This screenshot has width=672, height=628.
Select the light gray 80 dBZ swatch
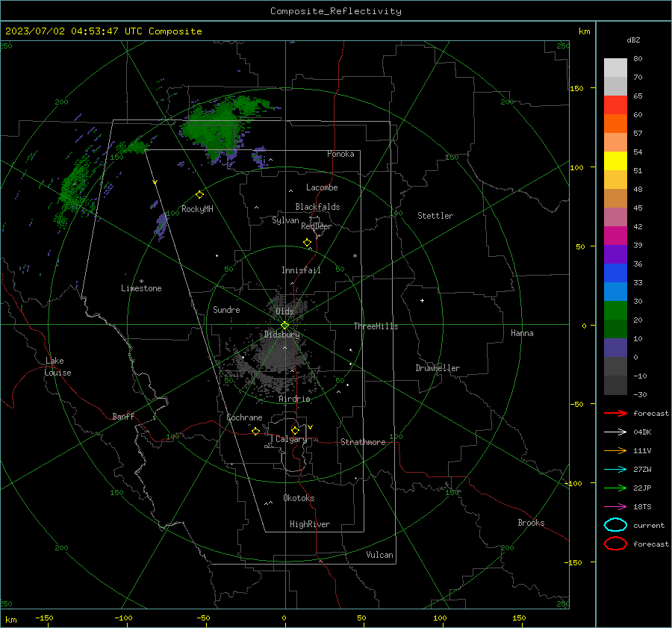[x=615, y=67]
